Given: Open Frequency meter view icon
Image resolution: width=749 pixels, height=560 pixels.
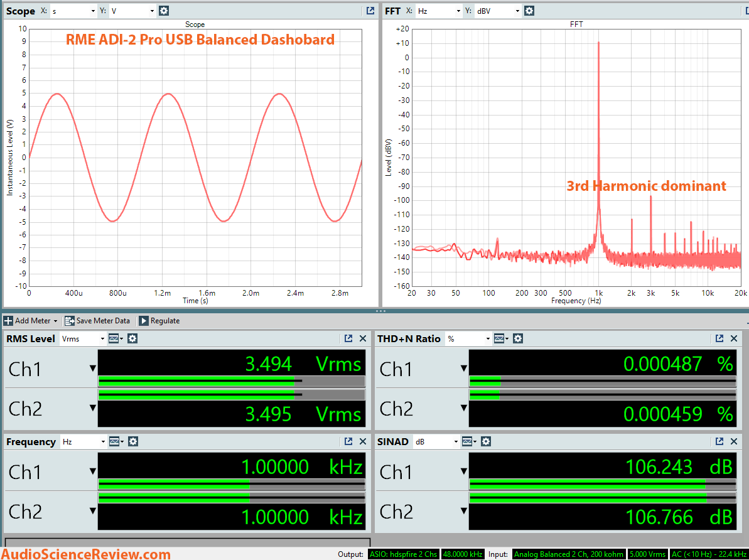Looking at the screenshot, I should (116, 441).
